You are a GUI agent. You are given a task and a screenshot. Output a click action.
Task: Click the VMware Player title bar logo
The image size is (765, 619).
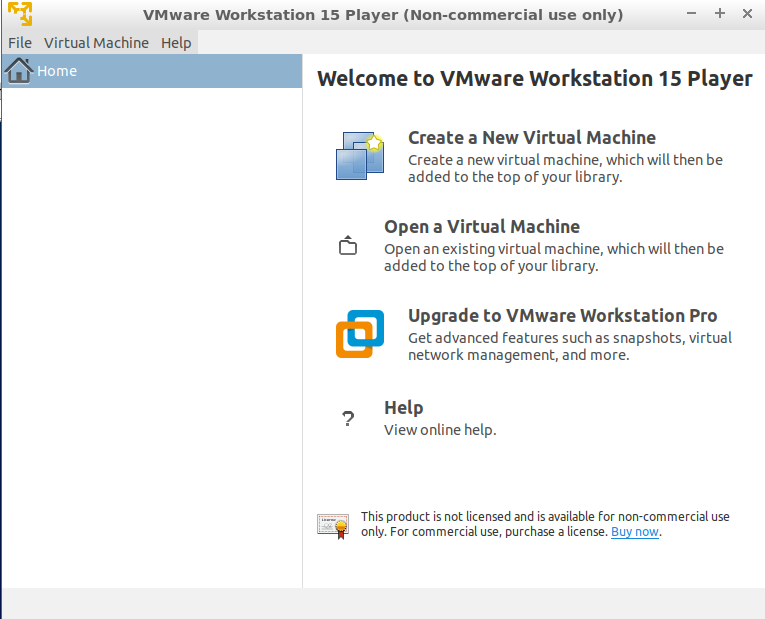coord(20,14)
